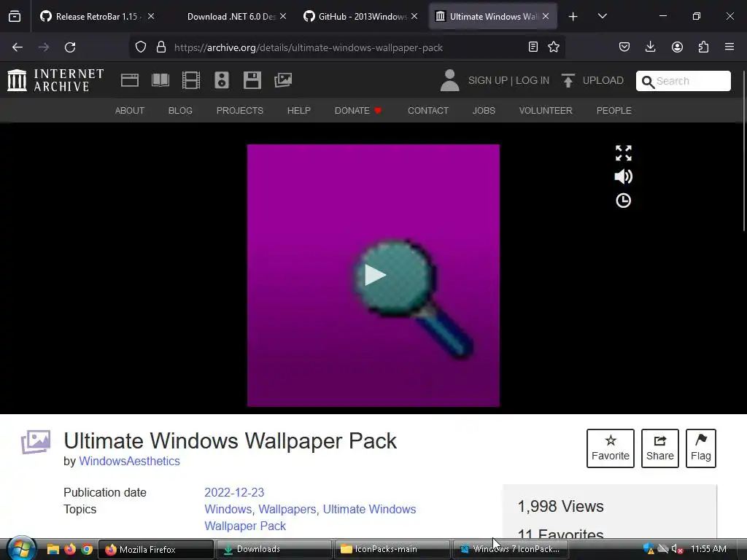Open JOBS menu item
The image size is (747, 560).
[484, 111]
